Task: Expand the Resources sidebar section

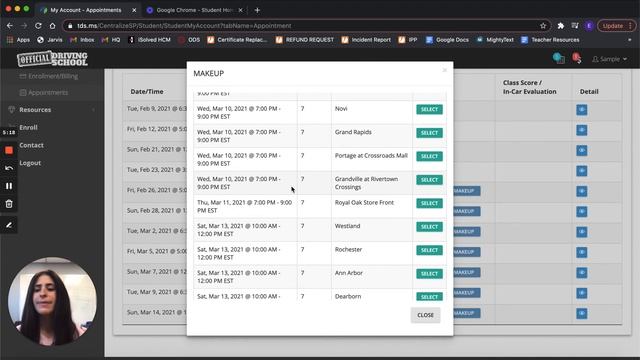Action: (x=51, y=110)
